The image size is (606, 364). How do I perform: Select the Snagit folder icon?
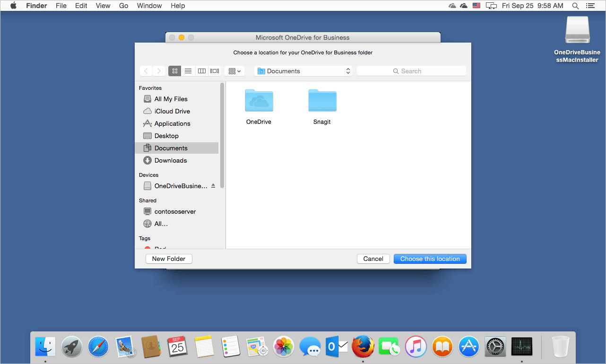point(322,100)
